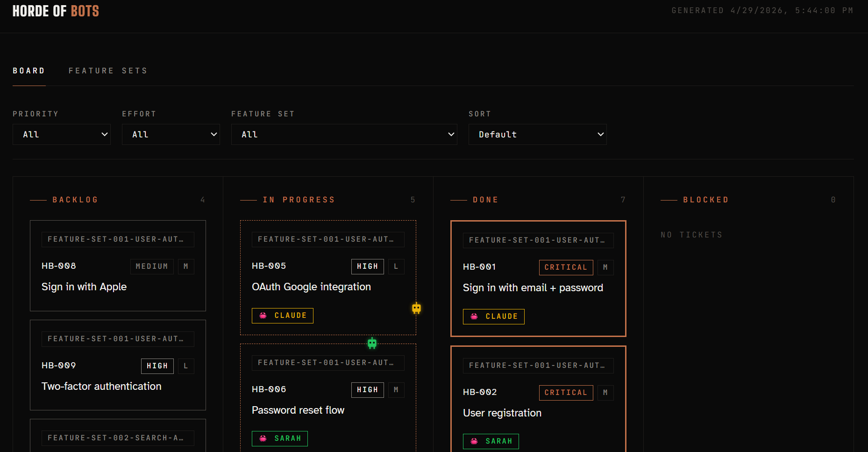Open the Sort dropdown set to Default
This screenshot has height=452, width=868.
click(538, 135)
